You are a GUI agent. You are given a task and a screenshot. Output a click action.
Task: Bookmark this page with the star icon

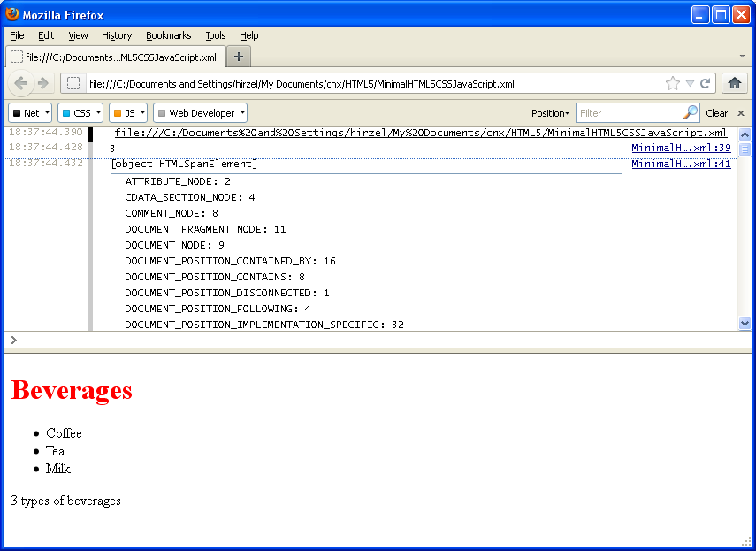tap(670, 81)
